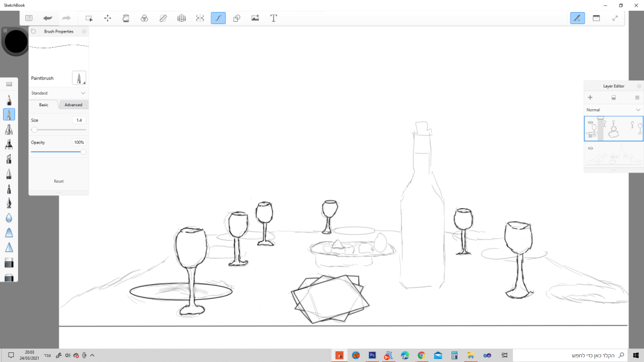
Task: Click the Undo arrow in the toolbar
Action: tap(48, 18)
